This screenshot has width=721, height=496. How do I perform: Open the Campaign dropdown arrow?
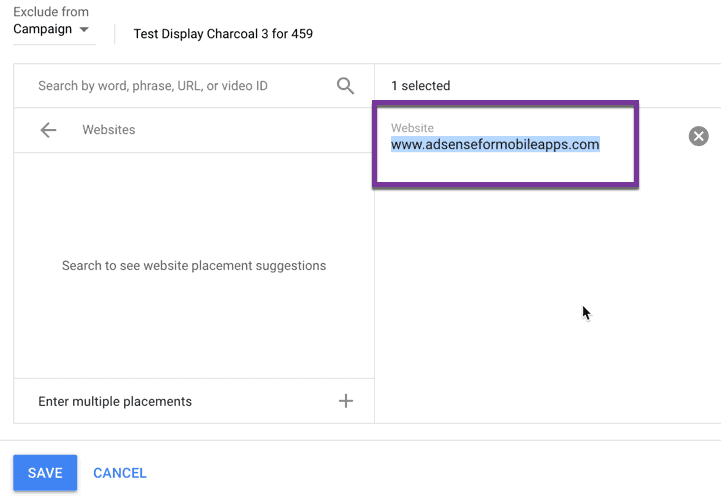(85, 30)
